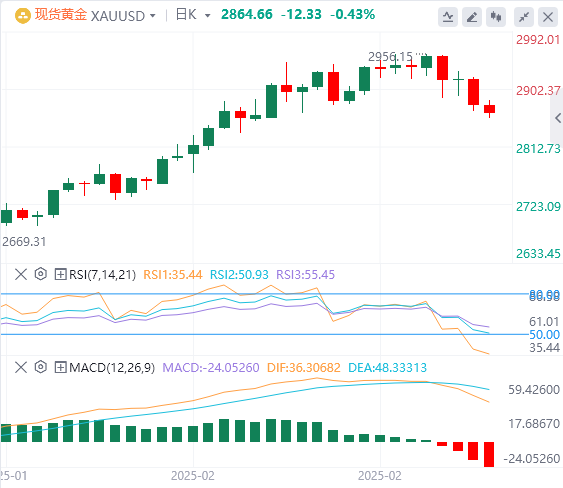Click the current price 2864.66
This screenshot has height=488, width=563.
(x=247, y=15)
